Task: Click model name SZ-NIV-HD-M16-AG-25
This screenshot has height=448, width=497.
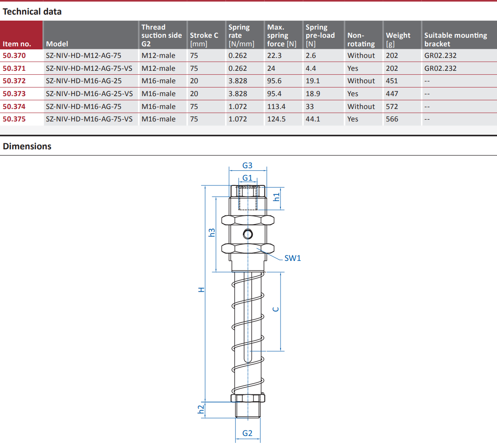Action: pos(84,81)
